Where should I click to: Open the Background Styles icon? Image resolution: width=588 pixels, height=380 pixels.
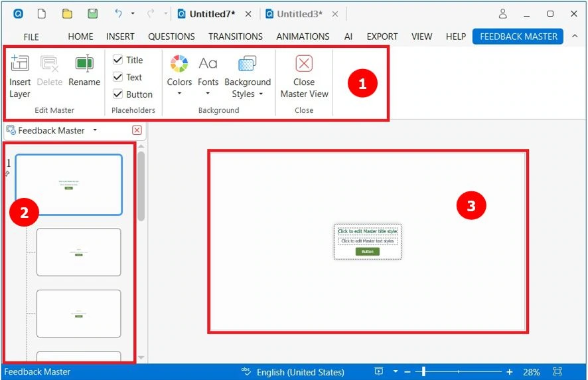click(247, 63)
